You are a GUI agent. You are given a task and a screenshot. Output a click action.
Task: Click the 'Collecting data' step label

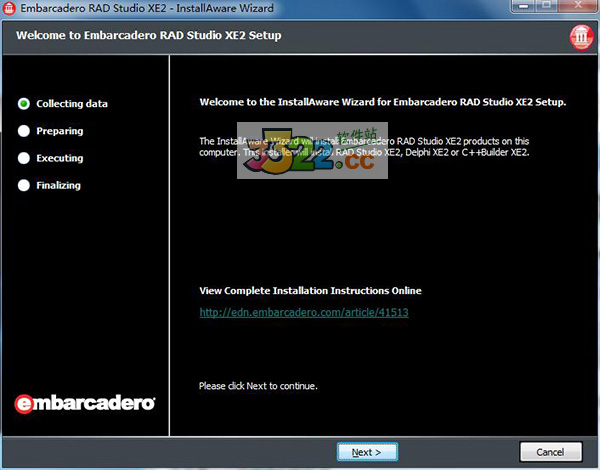pos(72,104)
